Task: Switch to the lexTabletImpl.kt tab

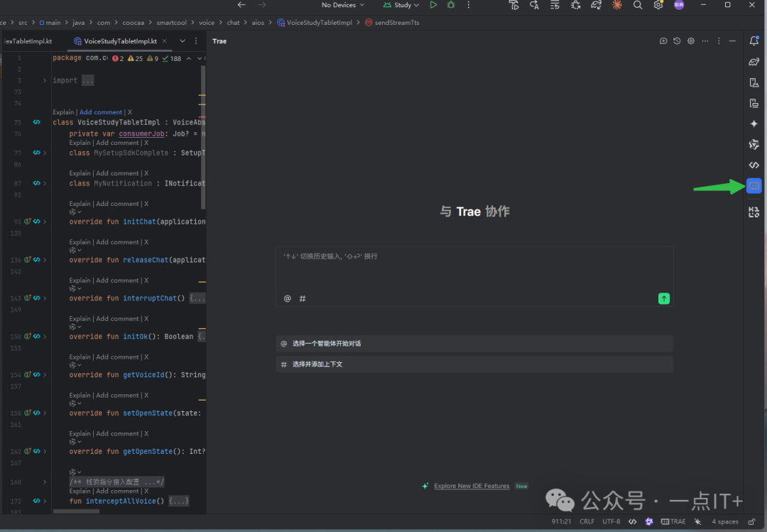Action: click(28, 41)
